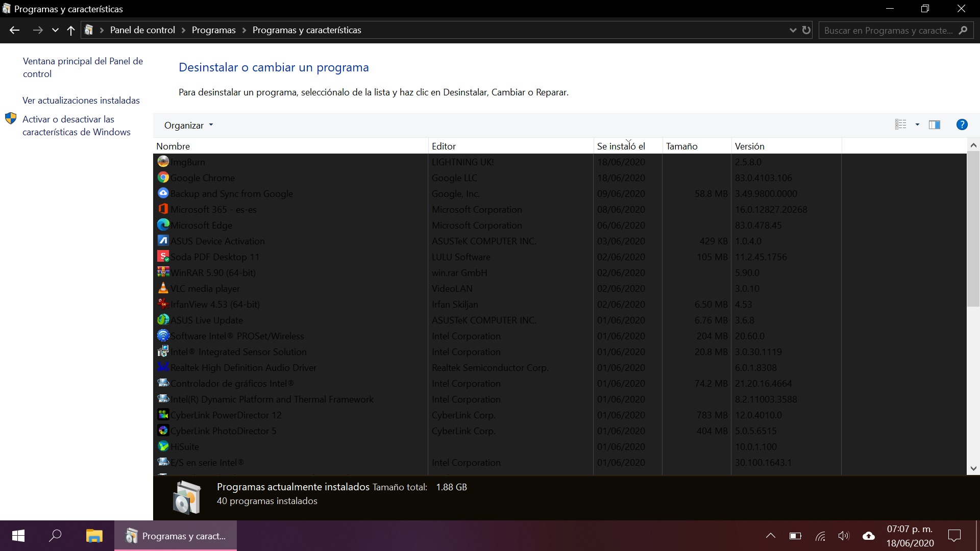Open the Organizar dropdown menu
The width and height of the screenshot is (980, 551).
coord(188,125)
